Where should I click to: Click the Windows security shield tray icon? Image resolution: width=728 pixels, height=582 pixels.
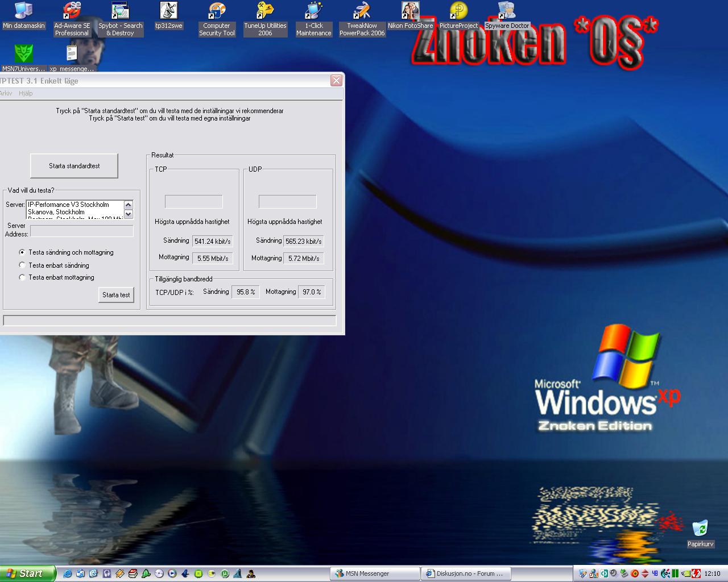583,573
